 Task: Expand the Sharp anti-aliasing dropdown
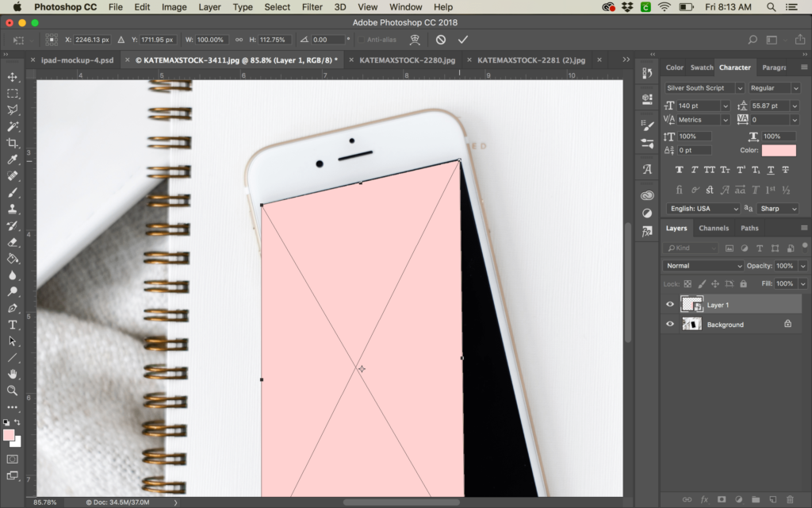pyautogui.click(x=779, y=208)
